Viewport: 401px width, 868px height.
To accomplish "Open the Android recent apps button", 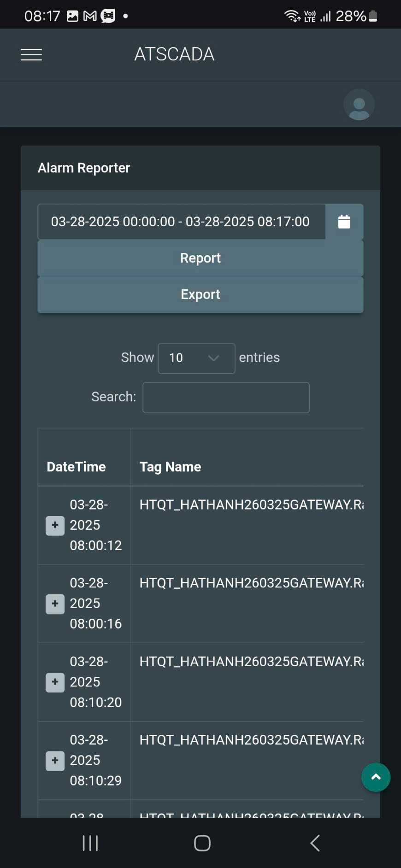I will (x=90, y=843).
